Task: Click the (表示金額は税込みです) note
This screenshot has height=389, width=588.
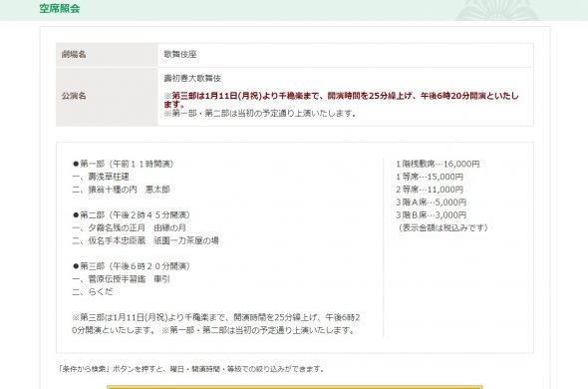Action: click(442, 227)
